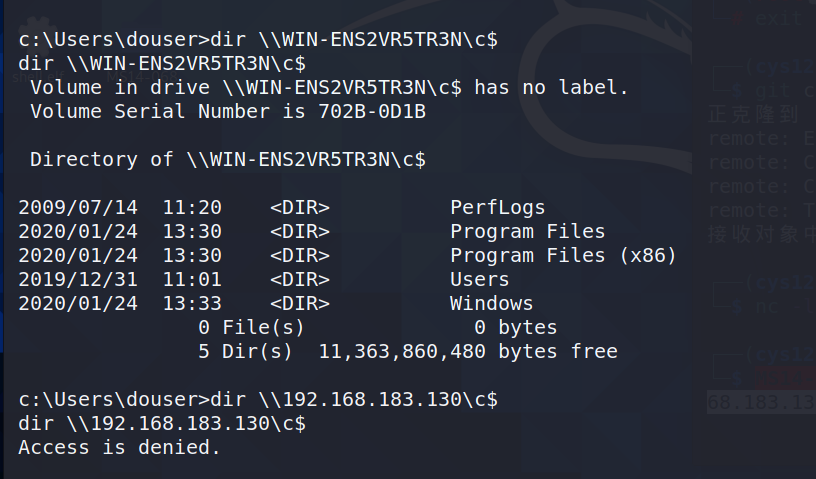Image resolution: width=816 pixels, height=479 pixels.
Task: Click the "has no label." text
Action: point(551,88)
